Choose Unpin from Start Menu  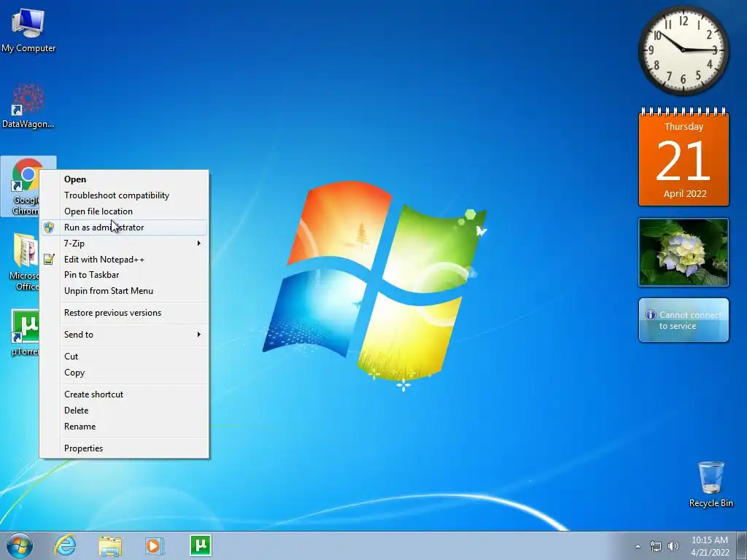click(x=124, y=291)
